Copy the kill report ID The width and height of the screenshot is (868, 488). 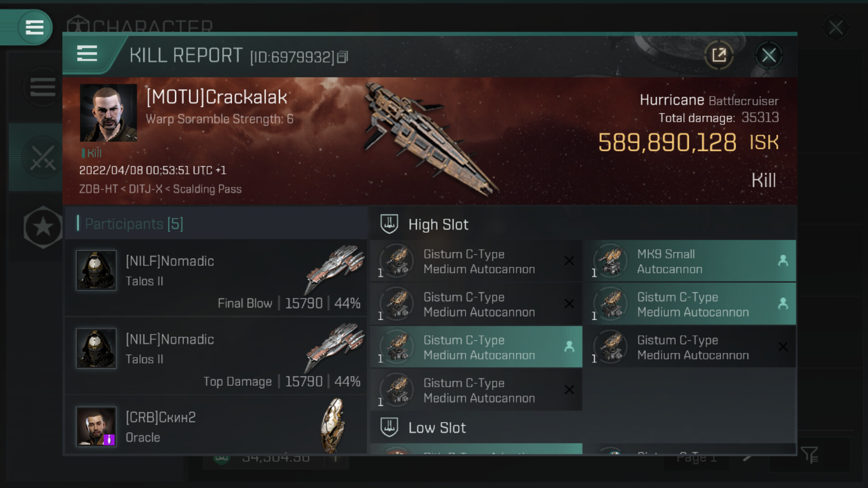point(343,57)
